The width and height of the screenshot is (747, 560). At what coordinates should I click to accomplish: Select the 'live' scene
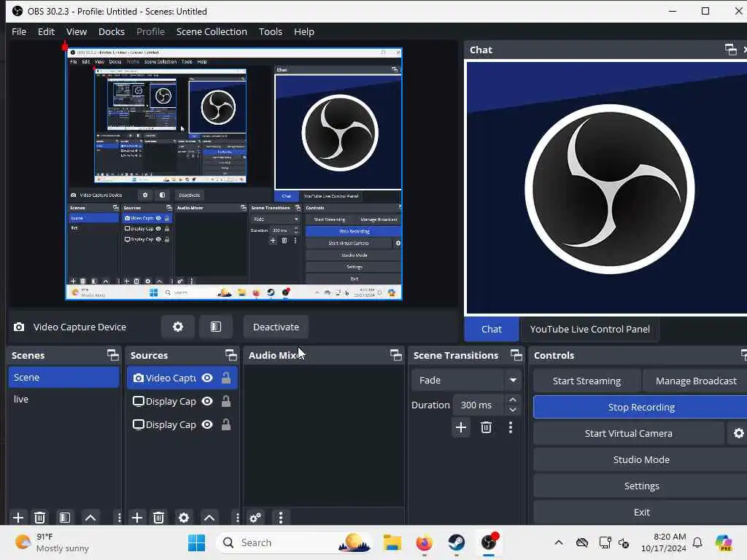(63, 399)
